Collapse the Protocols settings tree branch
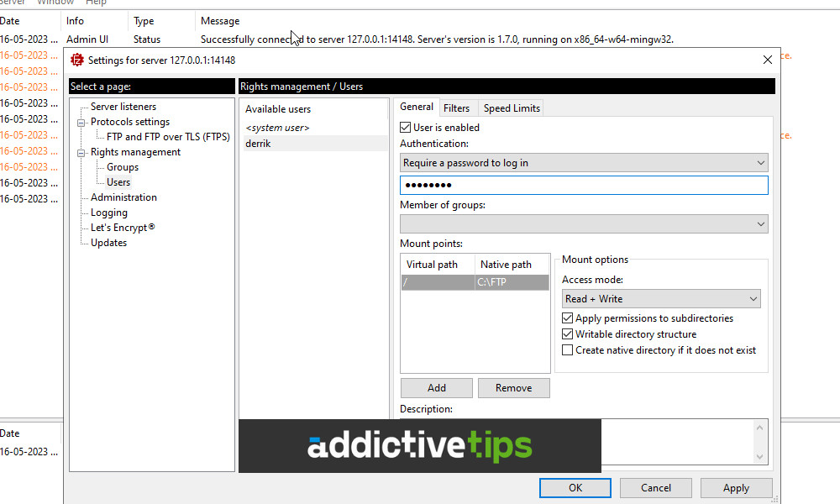This screenshot has height=504, width=840. (81, 122)
